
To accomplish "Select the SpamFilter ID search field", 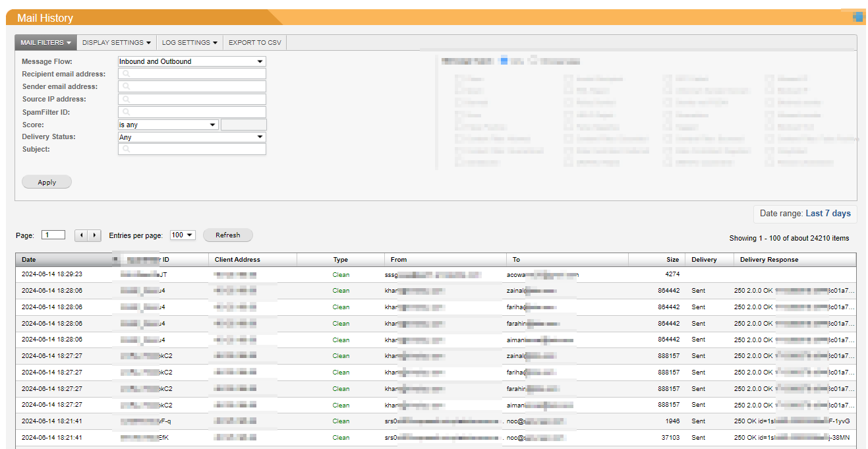I will point(192,112).
